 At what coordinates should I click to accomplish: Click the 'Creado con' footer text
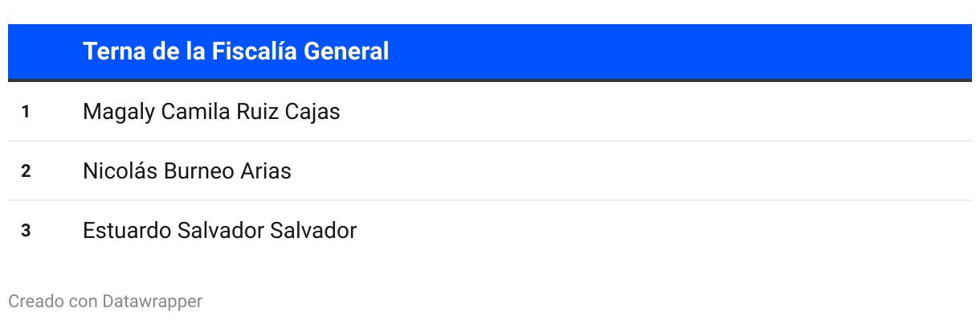coord(53,302)
